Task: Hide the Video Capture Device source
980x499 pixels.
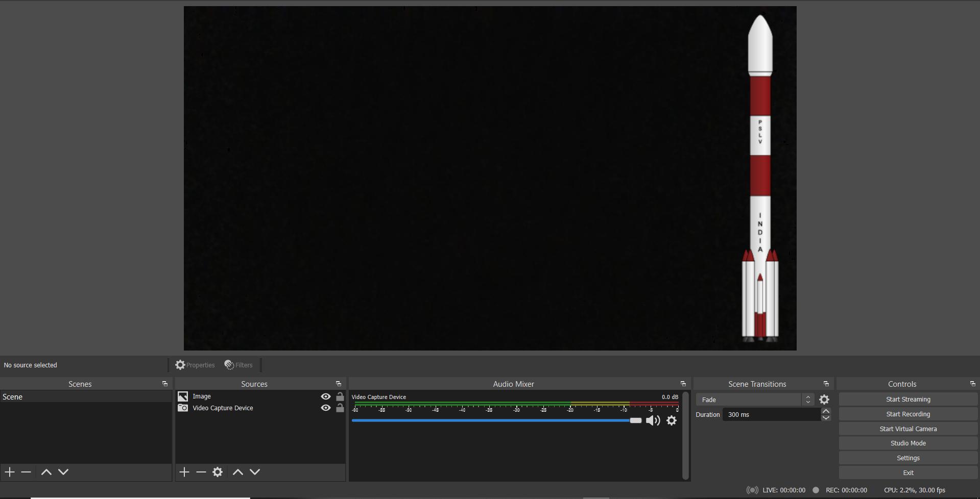Action: pyautogui.click(x=325, y=408)
